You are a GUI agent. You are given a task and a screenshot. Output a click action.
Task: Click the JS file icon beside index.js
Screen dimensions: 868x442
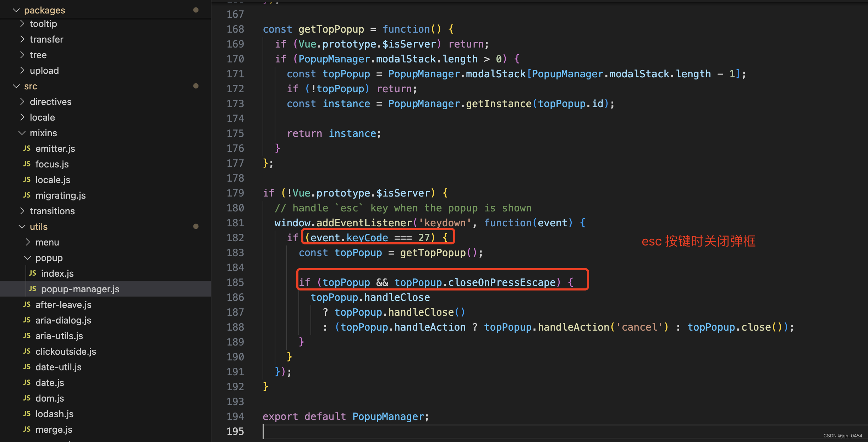[x=33, y=273]
